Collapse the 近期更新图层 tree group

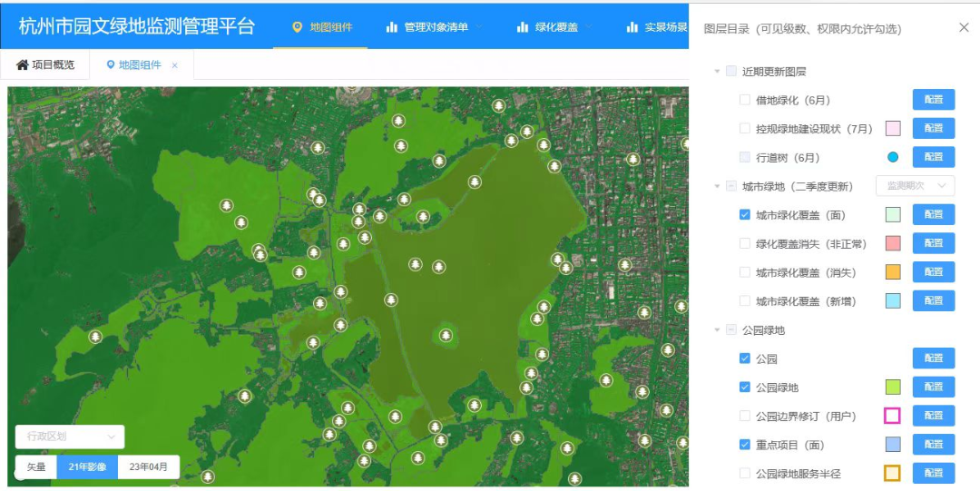click(x=718, y=72)
